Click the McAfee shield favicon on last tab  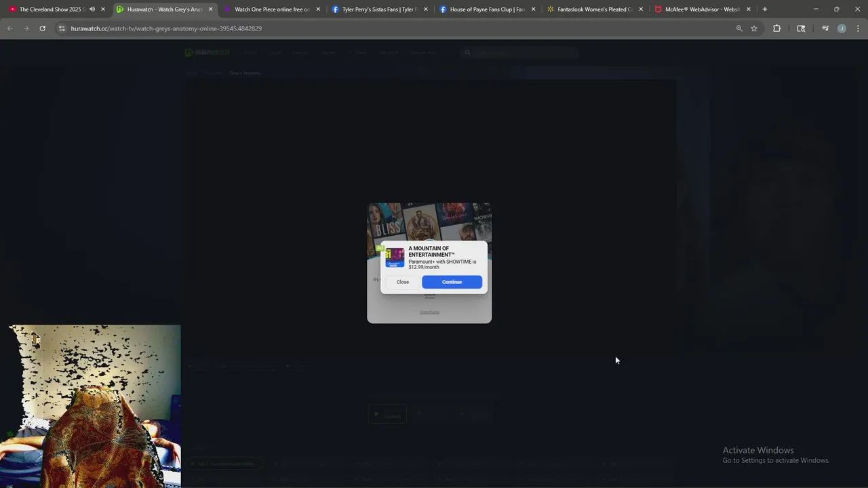[x=658, y=9]
